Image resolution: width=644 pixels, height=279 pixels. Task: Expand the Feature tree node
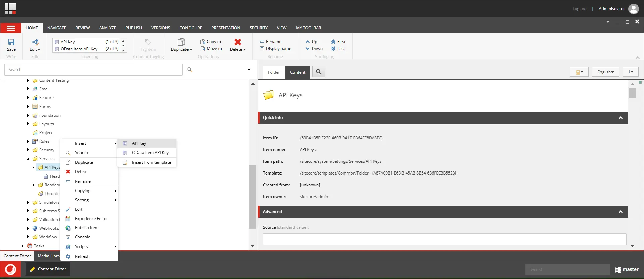pyautogui.click(x=28, y=98)
